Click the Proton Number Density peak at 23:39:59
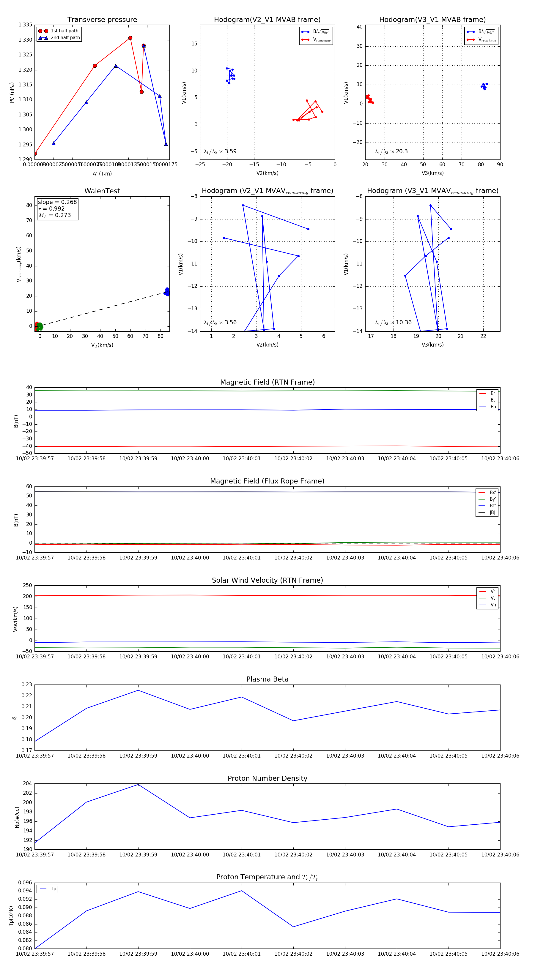The height and width of the screenshot is (980, 535). tap(138, 785)
